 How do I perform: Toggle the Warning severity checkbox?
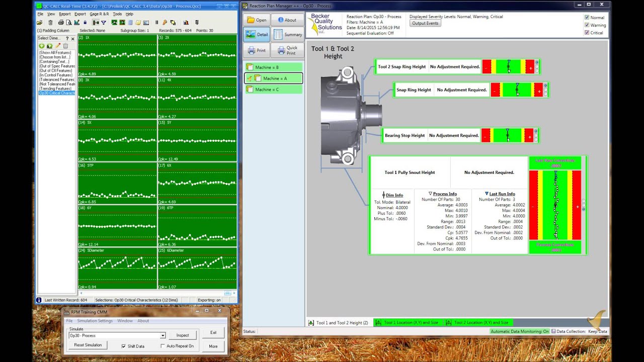[x=587, y=25]
